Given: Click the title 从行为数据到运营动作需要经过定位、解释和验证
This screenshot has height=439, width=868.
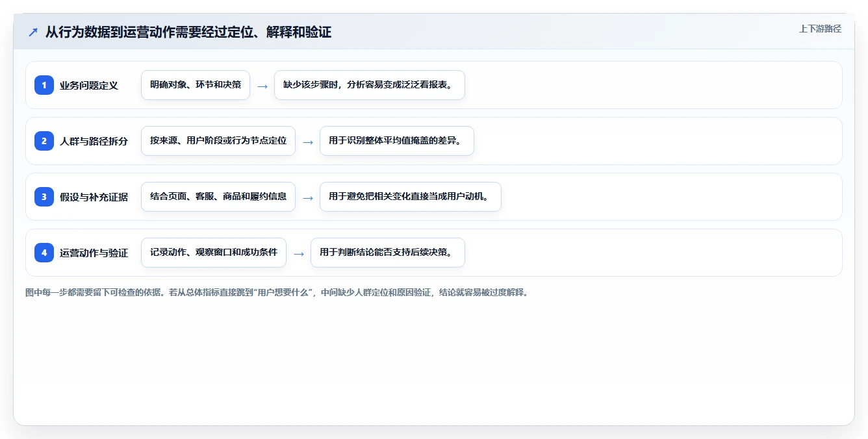Looking at the screenshot, I should (188, 32).
